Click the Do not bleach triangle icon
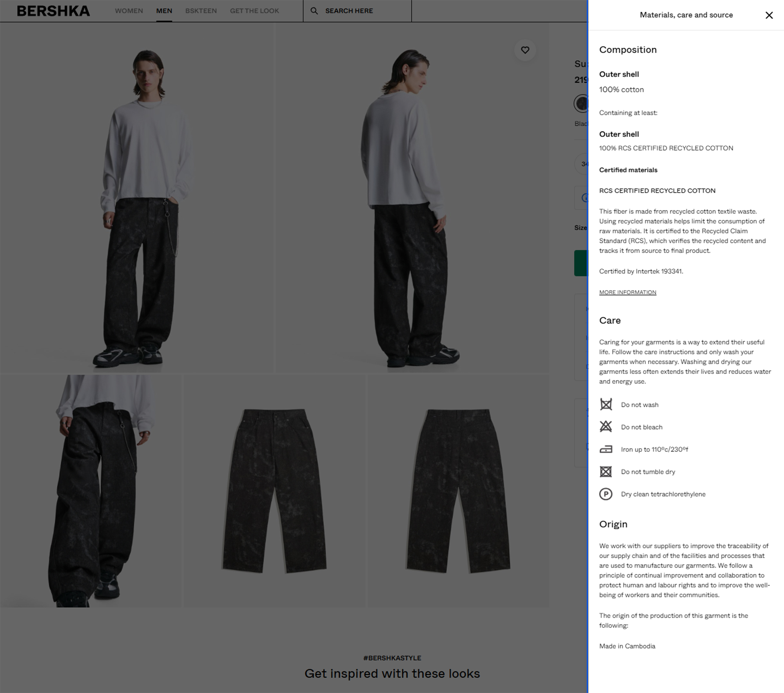 click(606, 426)
